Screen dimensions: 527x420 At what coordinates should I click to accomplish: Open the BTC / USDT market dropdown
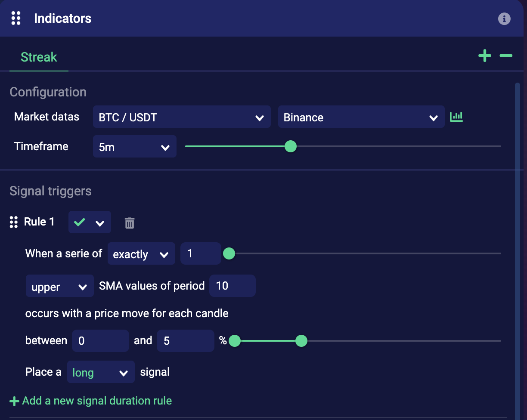(181, 117)
